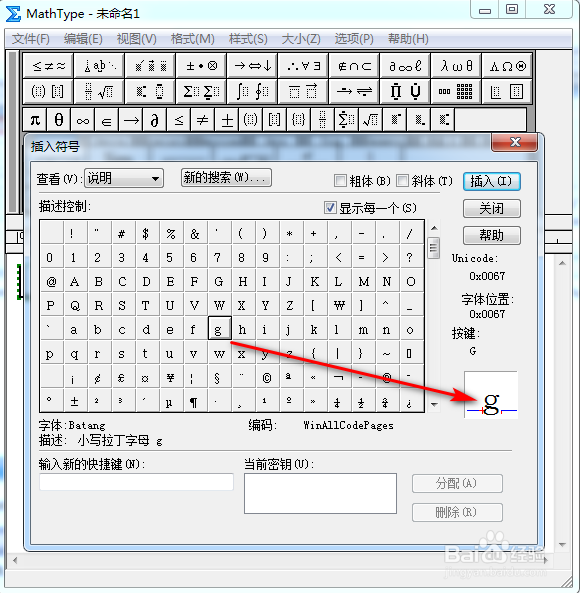Viewport: 580px width, 593px height.
Task: Open the arrow symbols palette
Action: (252, 66)
